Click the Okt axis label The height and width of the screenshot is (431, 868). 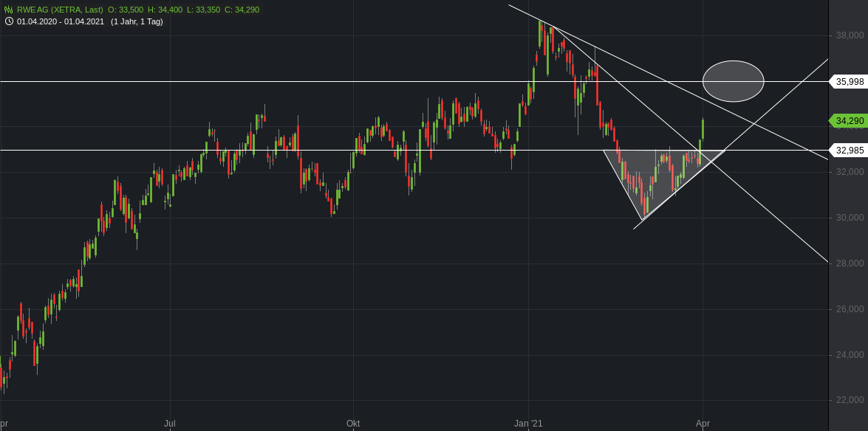[x=353, y=424]
